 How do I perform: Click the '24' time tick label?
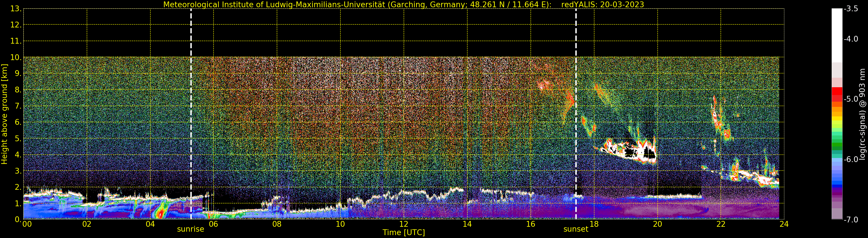point(784,224)
